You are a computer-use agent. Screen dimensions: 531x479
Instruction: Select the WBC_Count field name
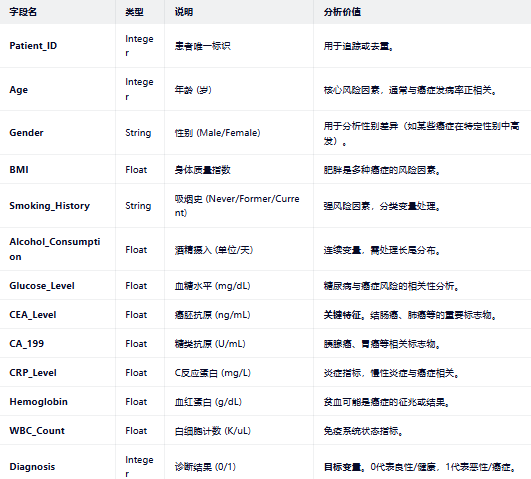[x=37, y=431]
